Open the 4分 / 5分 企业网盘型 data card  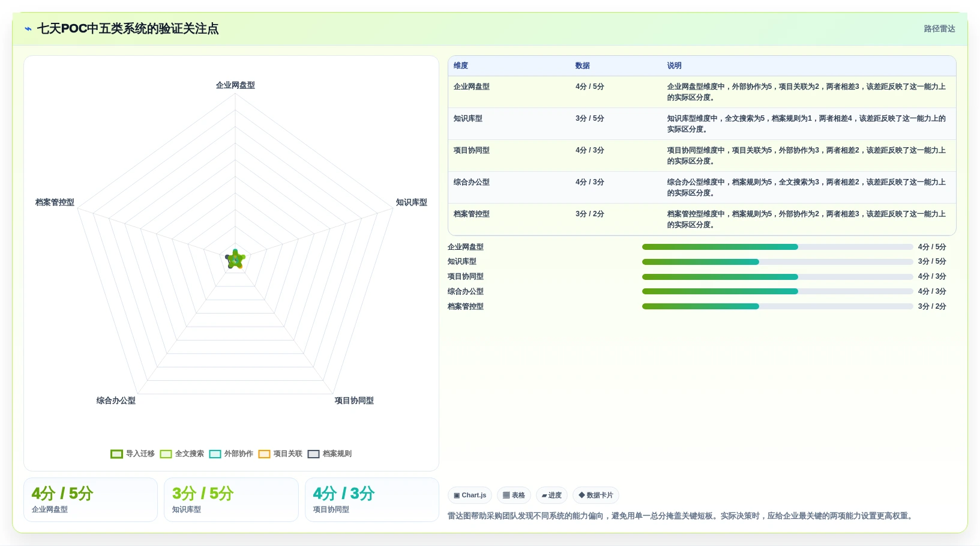coord(91,500)
